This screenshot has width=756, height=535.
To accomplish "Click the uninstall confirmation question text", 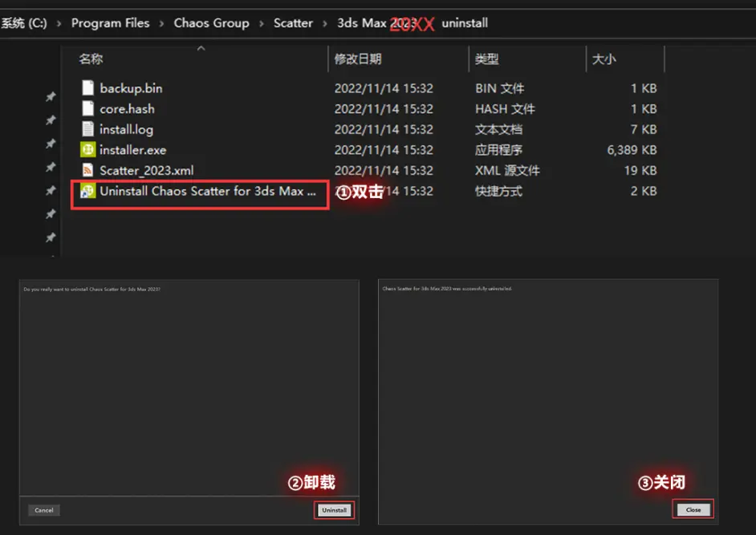I will [x=91, y=290].
